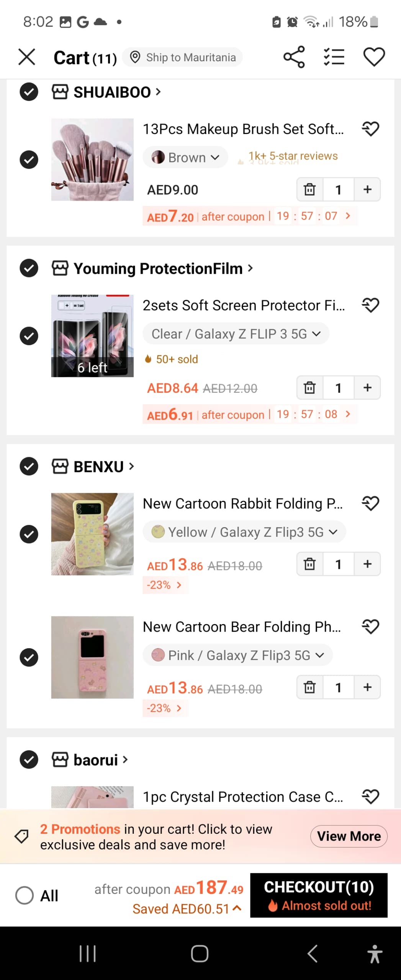Screen dimensions: 401x980
Task: Tap the CHECKOUT(10) button
Action: pyautogui.click(x=319, y=895)
